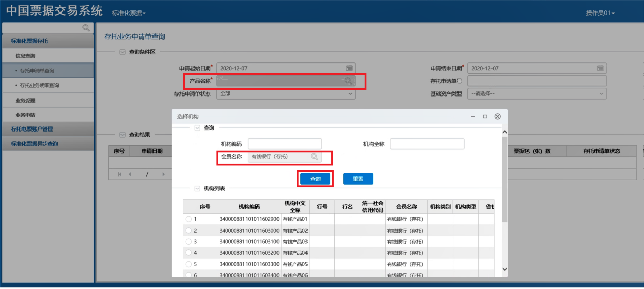Select radio button for row 5 有钱产品05
Viewport: 644px width, 289px height.
pyautogui.click(x=189, y=264)
